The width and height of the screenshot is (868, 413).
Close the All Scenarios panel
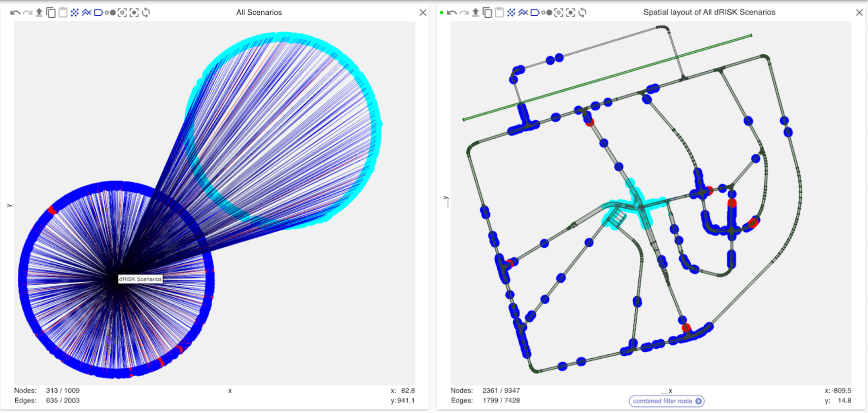pos(423,13)
